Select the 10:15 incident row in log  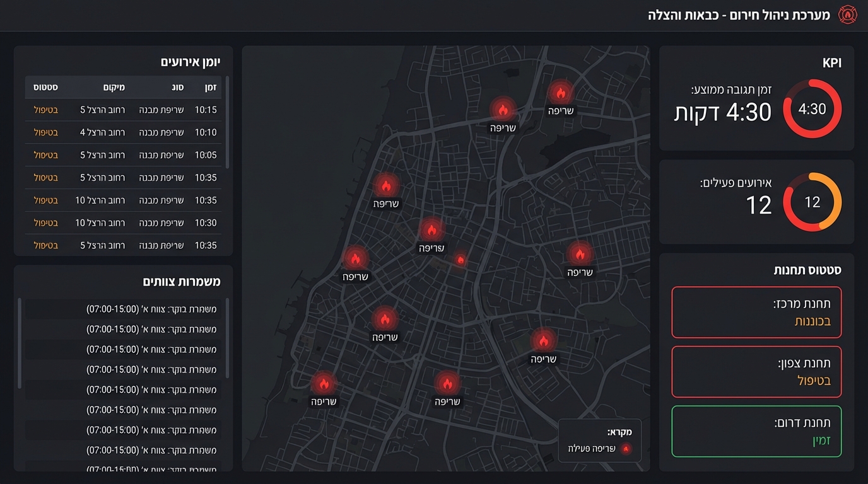(x=124, y=110)
